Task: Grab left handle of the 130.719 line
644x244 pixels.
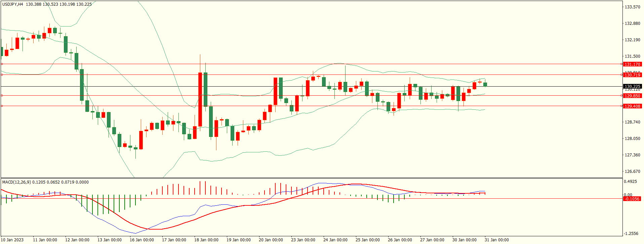Action: [2, 75]
